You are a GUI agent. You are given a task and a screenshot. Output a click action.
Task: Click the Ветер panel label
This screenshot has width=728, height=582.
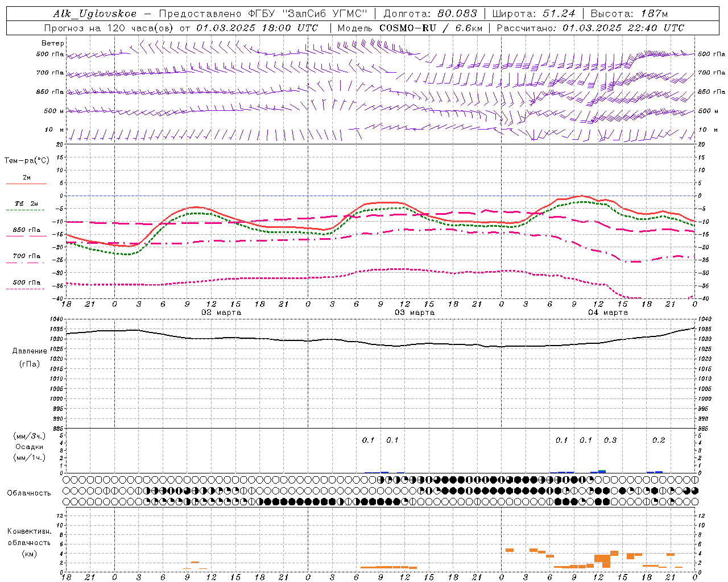click(x=53, y=43)
